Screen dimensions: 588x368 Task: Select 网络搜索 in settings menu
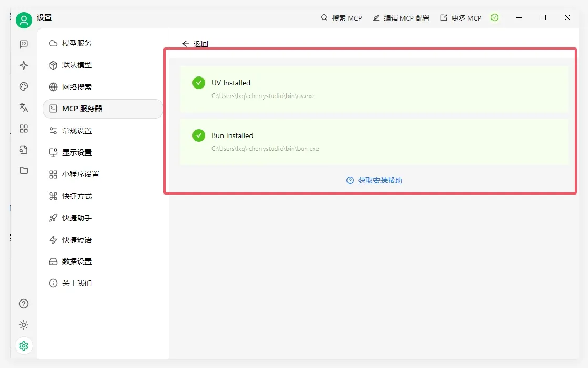[x=77, y=87]
